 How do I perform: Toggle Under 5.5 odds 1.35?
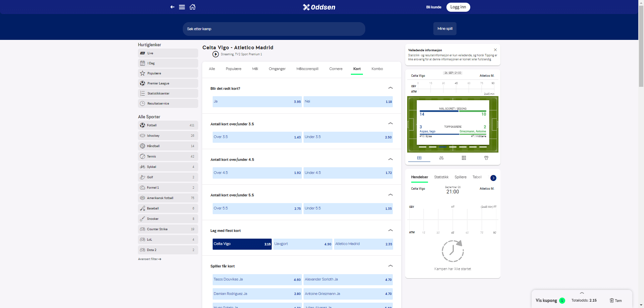click(x=348, y=208)
